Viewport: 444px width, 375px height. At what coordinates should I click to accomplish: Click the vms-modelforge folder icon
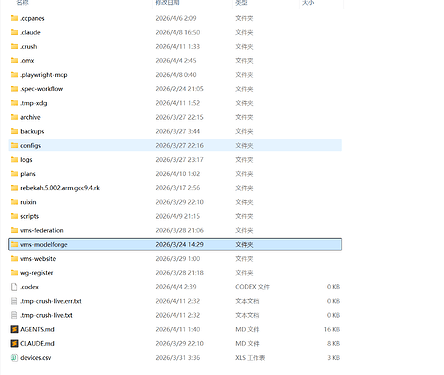click(14, 244)
